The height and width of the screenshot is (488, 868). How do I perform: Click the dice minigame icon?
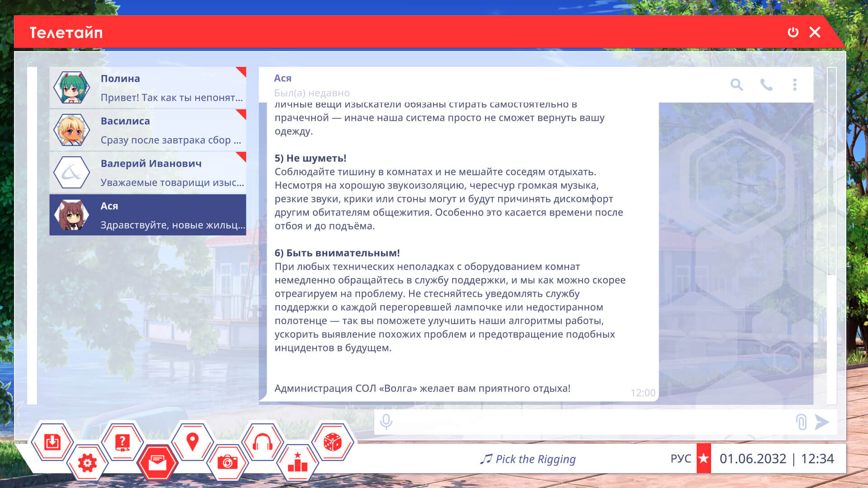pyautogui.click(x=333, y=441)
